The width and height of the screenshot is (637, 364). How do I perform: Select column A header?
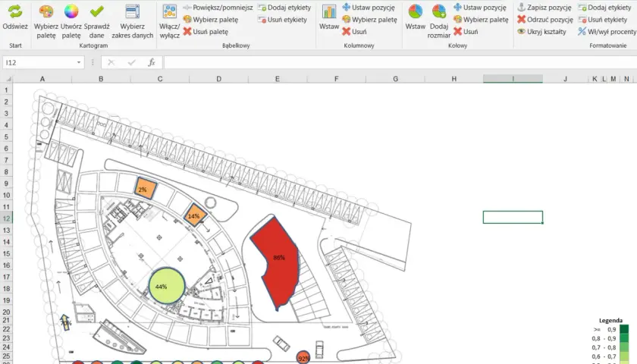coord(42,79)
